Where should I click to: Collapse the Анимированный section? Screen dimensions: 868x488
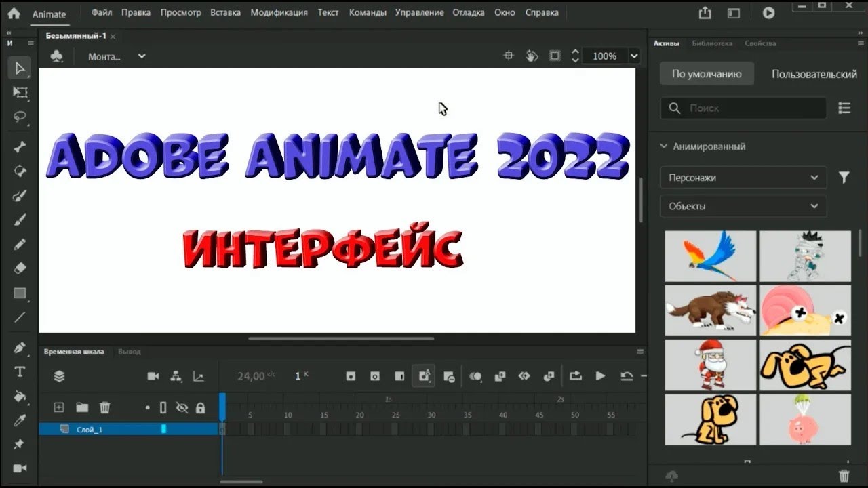(664, 146)
